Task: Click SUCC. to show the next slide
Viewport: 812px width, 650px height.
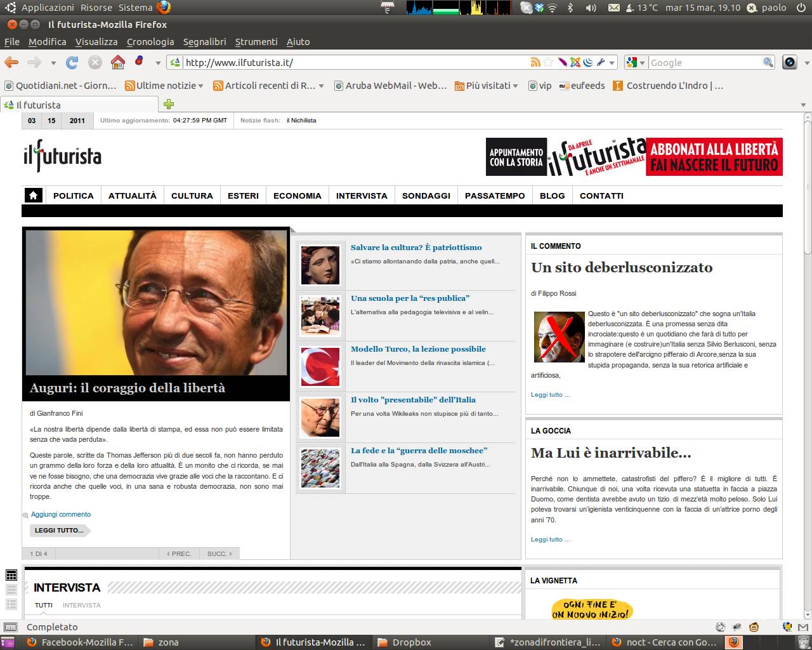Action: (x=219, y=554)
